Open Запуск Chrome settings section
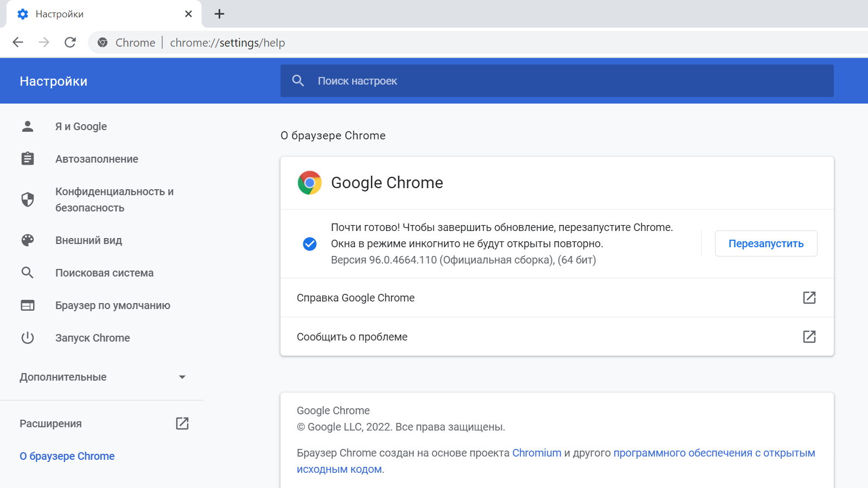868x488 pixels. coord(93,338)
